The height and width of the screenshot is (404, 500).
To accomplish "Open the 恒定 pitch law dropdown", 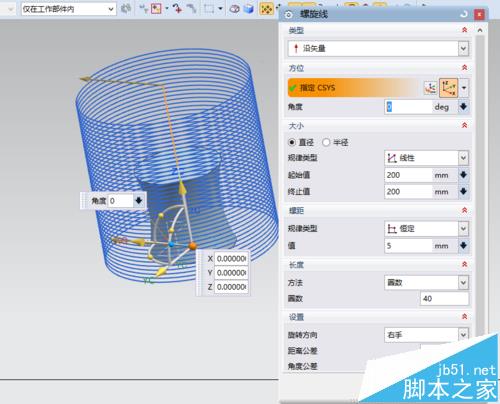I will pos(426,229).
